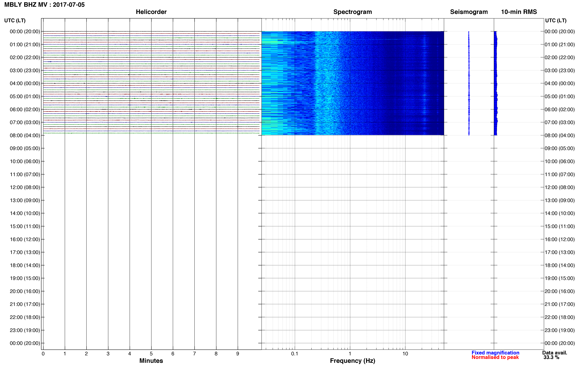Click the right time label '18:00 (14:00)'

coord(560,265)
